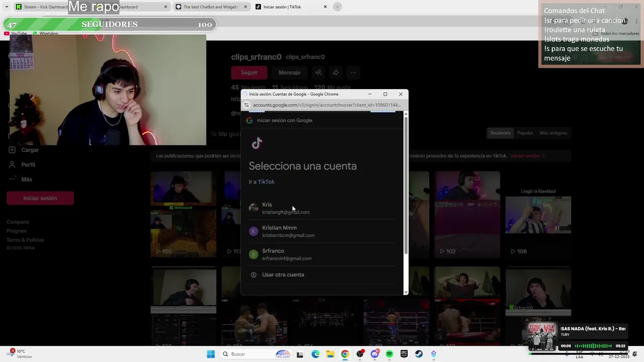
Task: Click the WhatsApp bookmark in bookmarks bar
Action: pyautogui.click(x=45, y=33)
